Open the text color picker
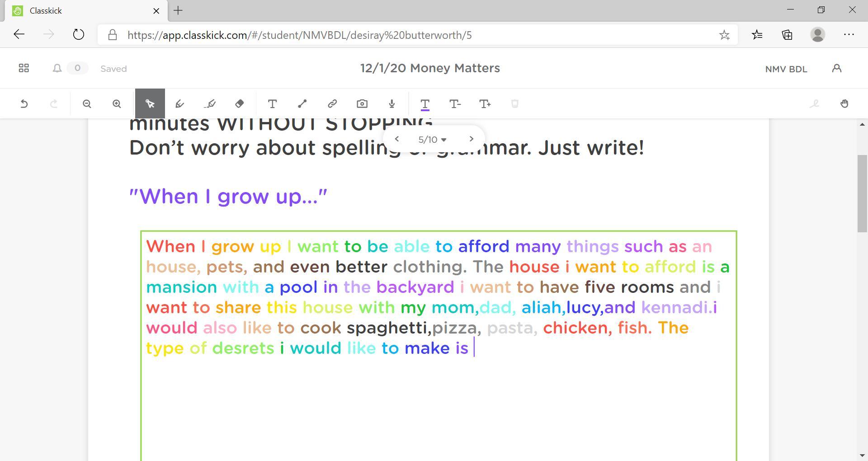Screen dimensions: 868x461 425,104
